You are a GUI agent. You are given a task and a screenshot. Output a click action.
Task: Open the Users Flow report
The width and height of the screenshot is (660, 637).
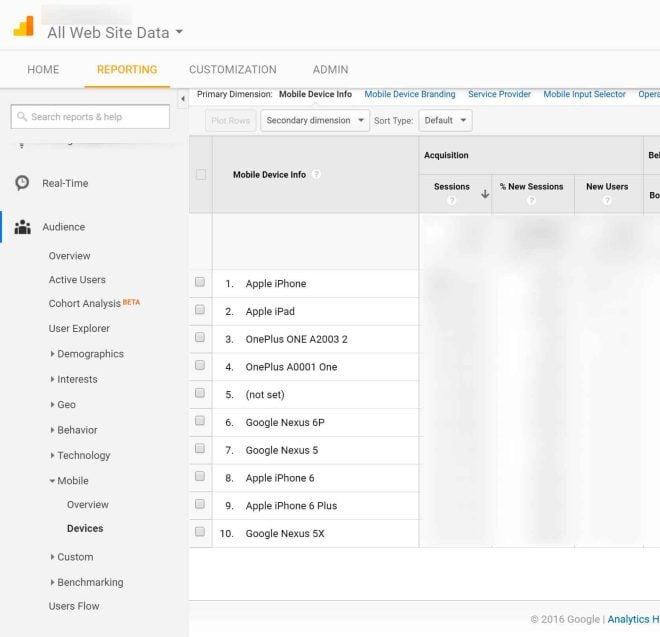click(74, 606)
